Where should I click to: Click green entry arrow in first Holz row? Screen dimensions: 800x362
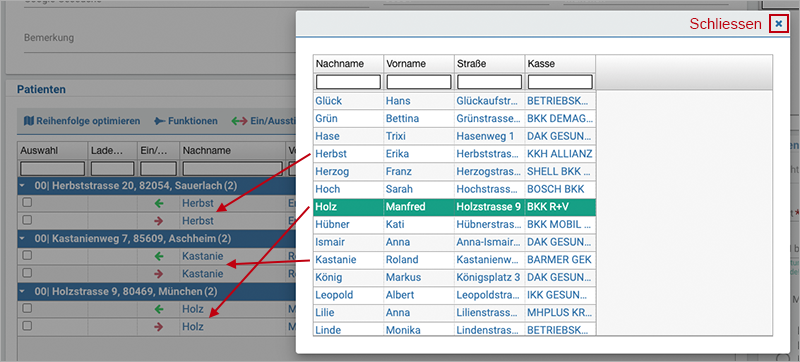159,309
